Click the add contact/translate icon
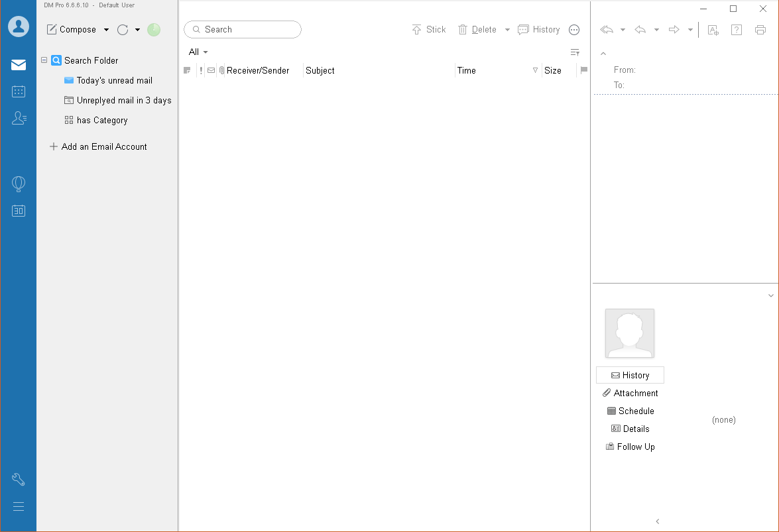The height and width of the screenshot is (532, 779). coord(713,30)
